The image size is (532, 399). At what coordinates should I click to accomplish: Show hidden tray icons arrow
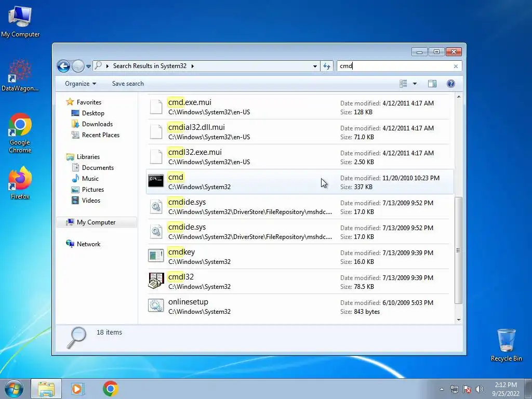[442, 389]
